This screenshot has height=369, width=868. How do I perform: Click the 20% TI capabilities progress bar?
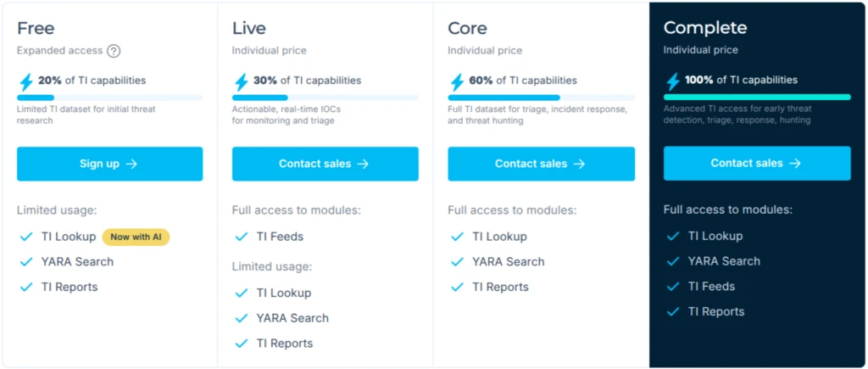109,98
